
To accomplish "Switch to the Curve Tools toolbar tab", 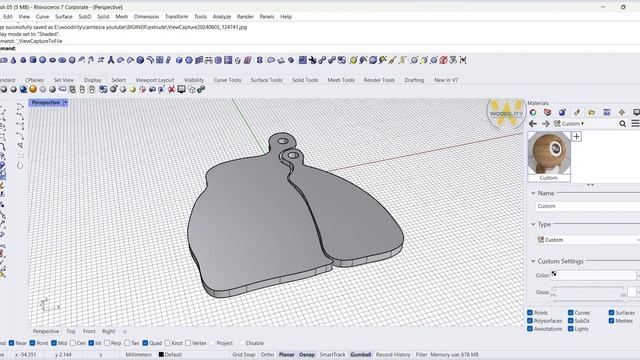I will [227, 80].
